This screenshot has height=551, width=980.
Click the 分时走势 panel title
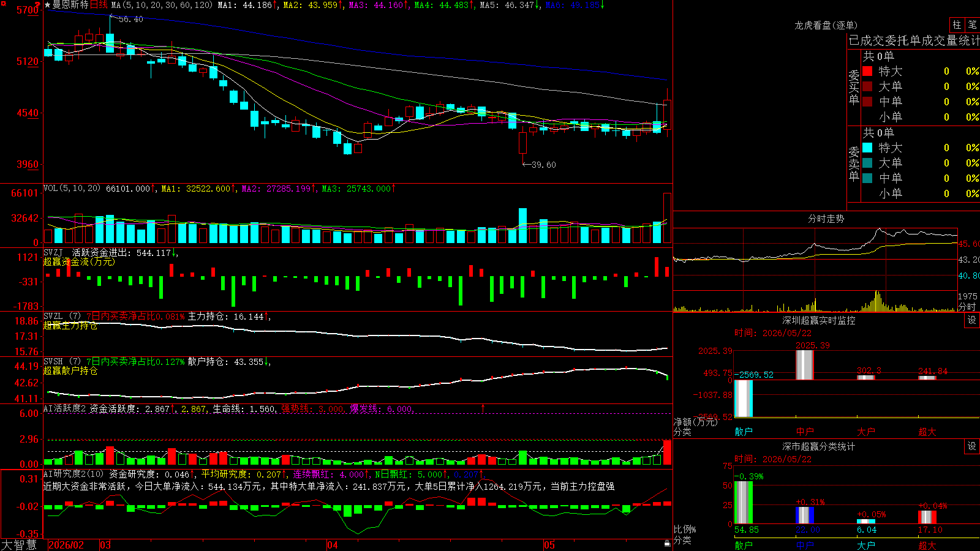826,219
